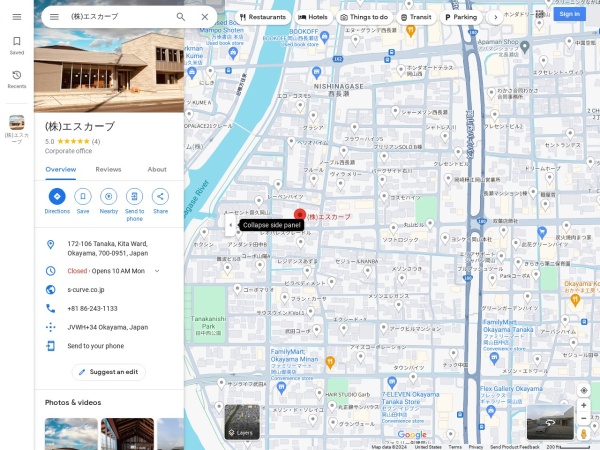Viewport: 600px width, 450px height.
Task: Switch to the Overview tab
Action: pyautogui.click(x=60, y=170)
